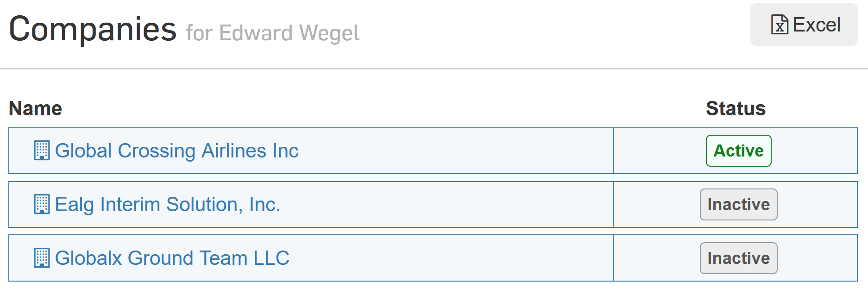The height and width of the screenshot is (295, 868).
Task: Click the Name column header
Action: (x=36, y=108)
